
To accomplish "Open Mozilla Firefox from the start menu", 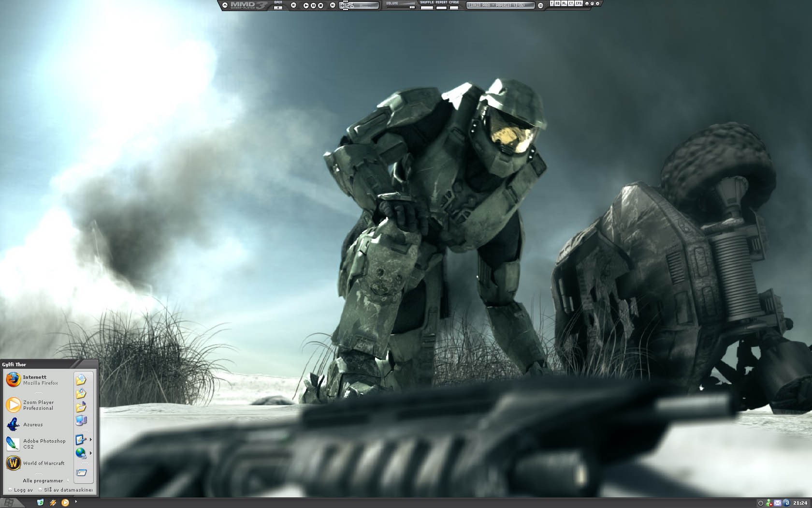I will click(x=32, y=380).
